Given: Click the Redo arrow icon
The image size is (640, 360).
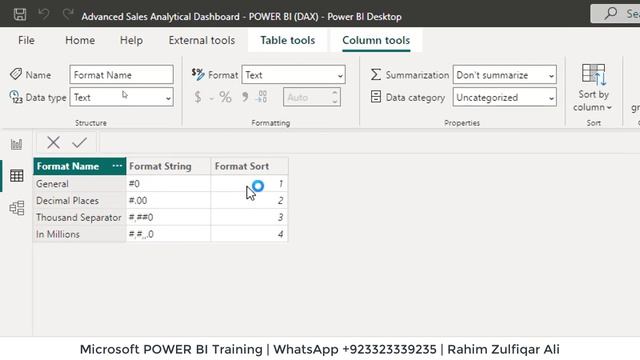Looking at the screenshot, I should (68, 14).
